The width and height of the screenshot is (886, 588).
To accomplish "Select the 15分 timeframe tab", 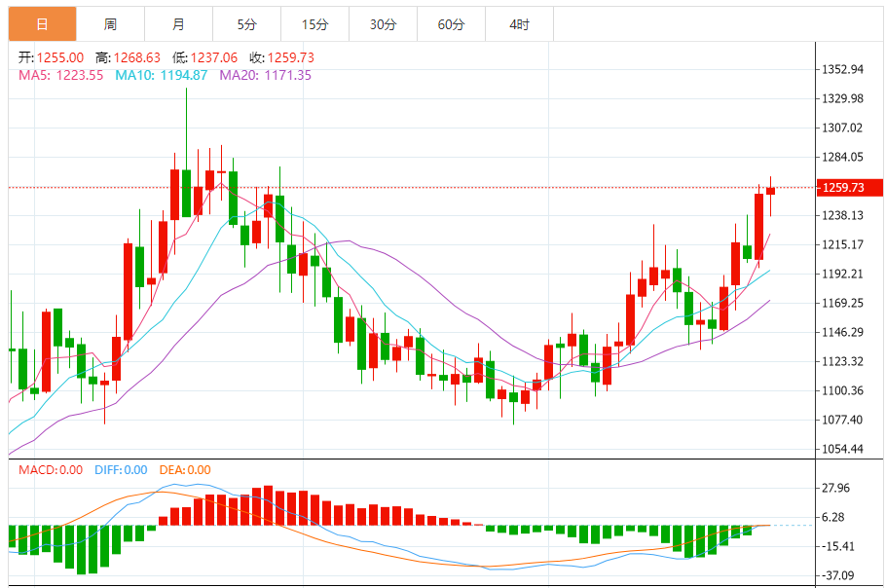I will pyautogui.click(x=314, y=24).
